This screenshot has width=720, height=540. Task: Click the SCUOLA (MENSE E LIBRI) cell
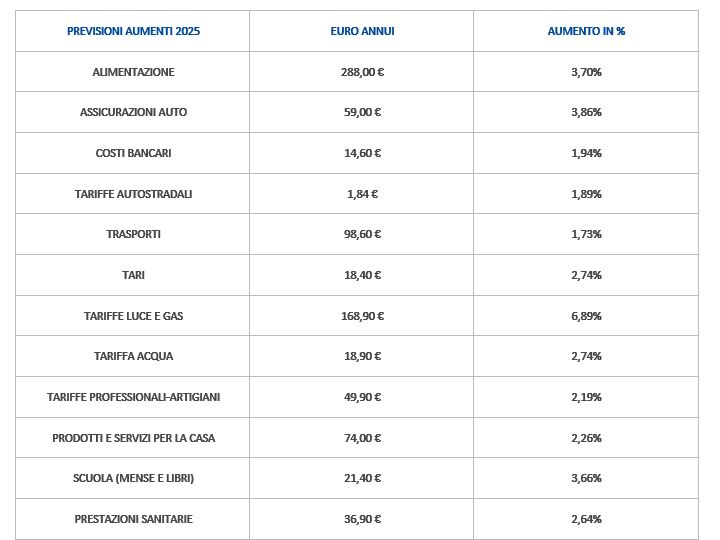coord(133,478)
